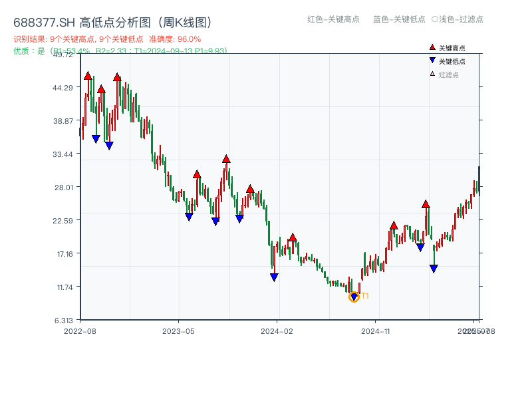Click the 2023-05 x-axis label
The height and width of the screenshot is (399, 532).
click(x=178, y=331)
